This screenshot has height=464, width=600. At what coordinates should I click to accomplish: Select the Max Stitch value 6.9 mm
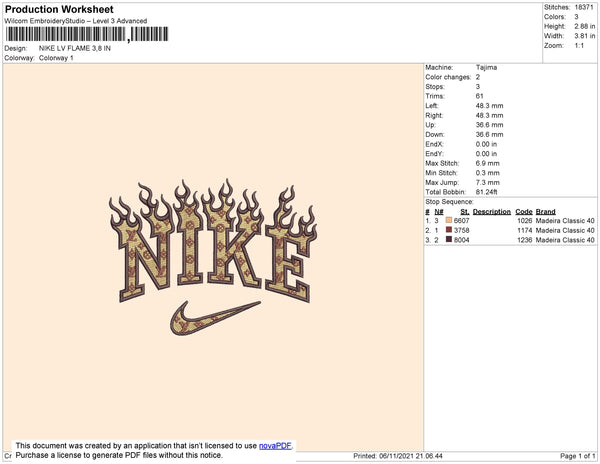tap(488, 163)
